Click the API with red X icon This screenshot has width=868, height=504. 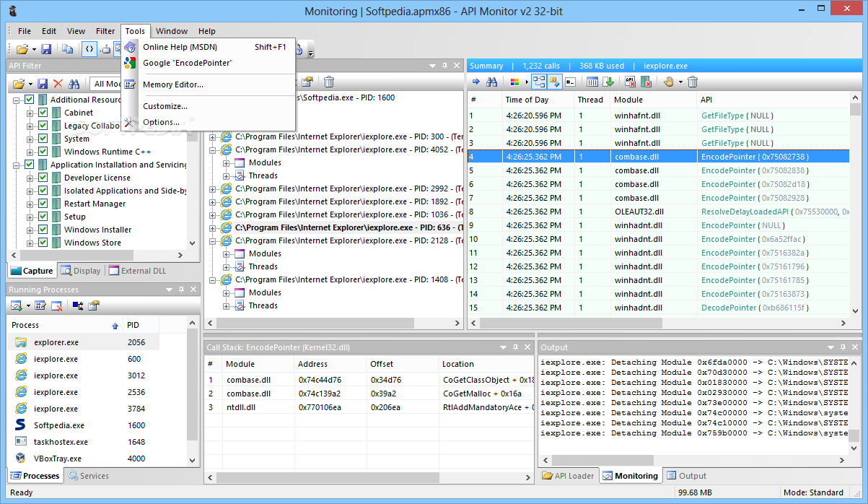tap(630, 82)
